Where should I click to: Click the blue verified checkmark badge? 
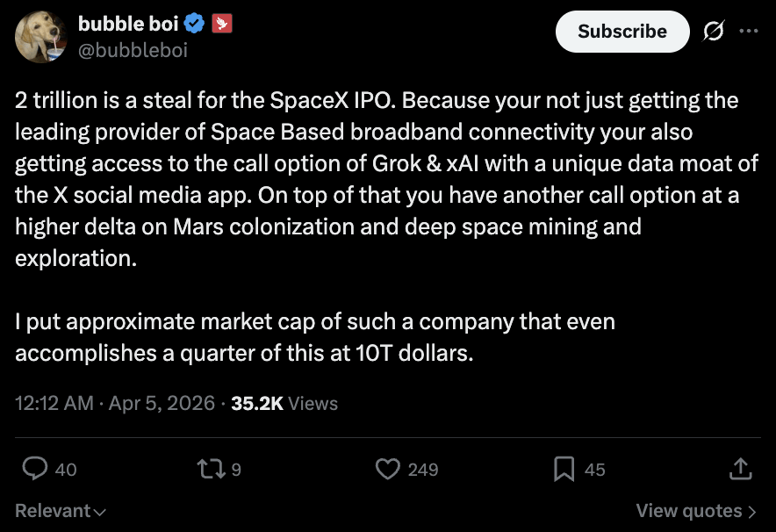click(194, 23)
